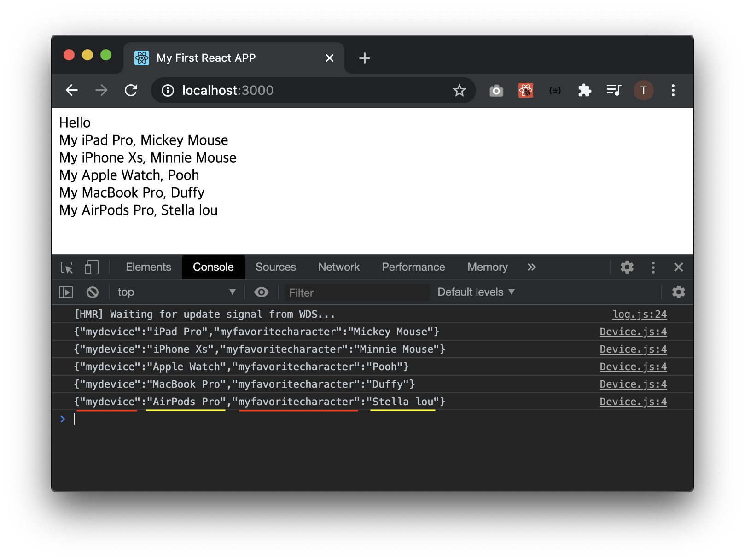Open the curly braces JSON extension
The height and width of the screenshot is (560, 745).
[x=555, y=90]
